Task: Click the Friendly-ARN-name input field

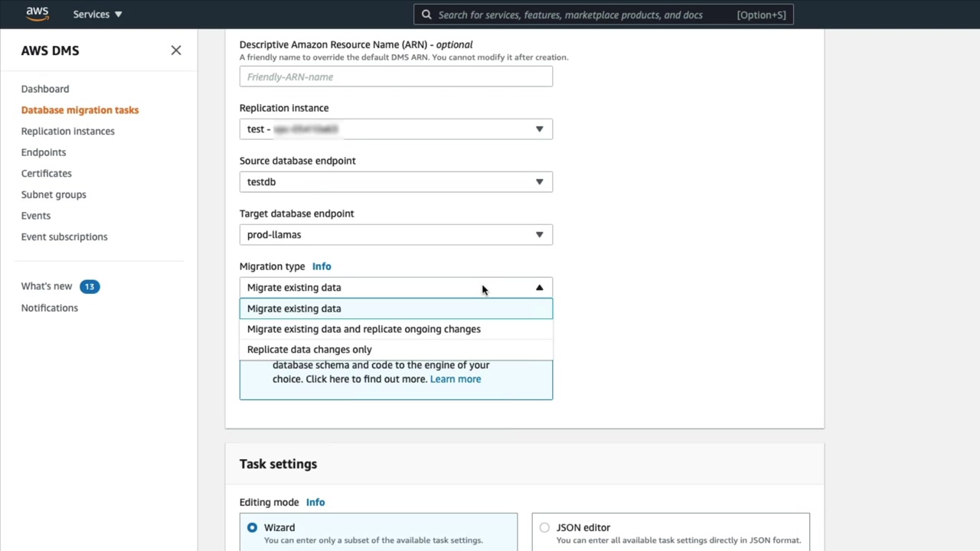Action: pyautogui.click(x=395, y=77)
